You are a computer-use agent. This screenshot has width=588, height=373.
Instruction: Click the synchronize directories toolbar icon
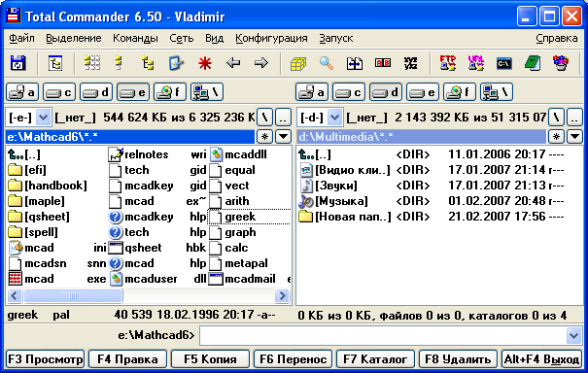coord(355,63)
